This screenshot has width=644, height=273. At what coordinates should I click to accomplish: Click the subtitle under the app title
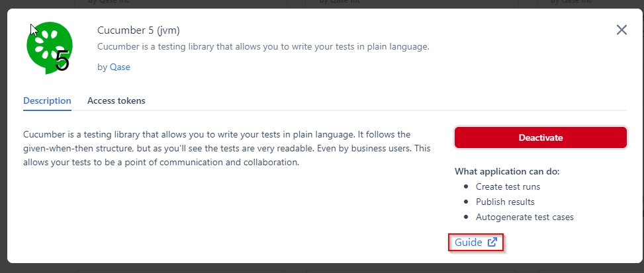(x=263, y=47)
